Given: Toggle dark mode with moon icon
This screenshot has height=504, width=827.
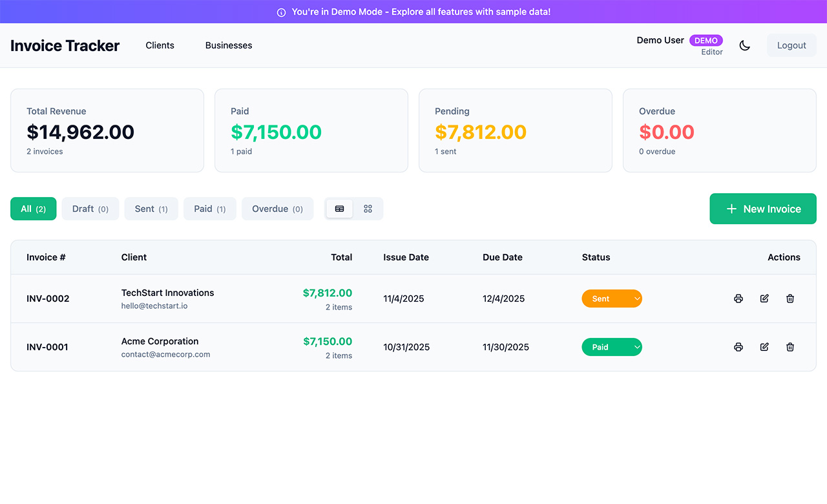Looking at the screenshot, I should 745,45.
